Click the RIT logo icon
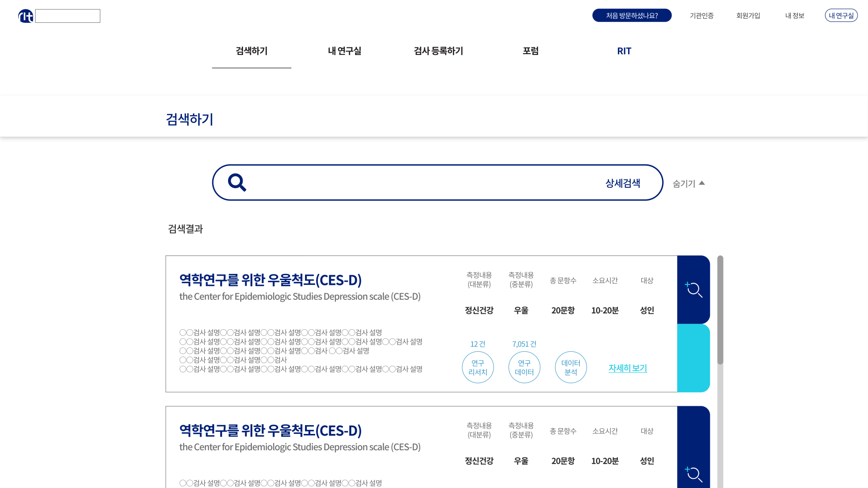Image resolution: width=868 pixels, height=488 pixels. point(25,16)
